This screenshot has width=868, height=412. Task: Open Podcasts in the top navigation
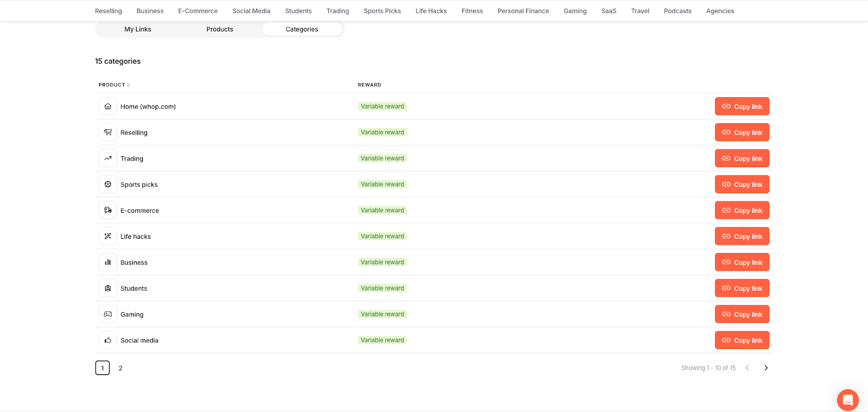click(678, 11)
